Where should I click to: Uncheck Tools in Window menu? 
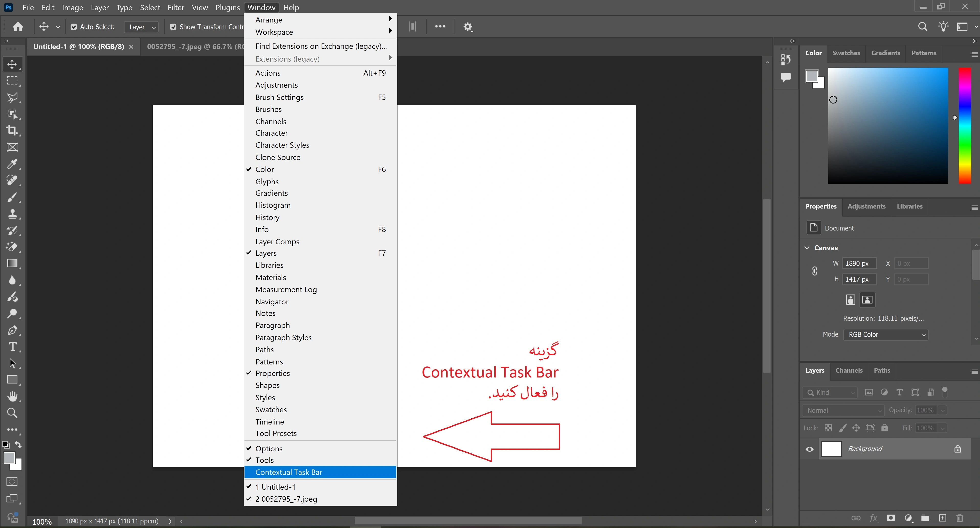click(320, 460)
